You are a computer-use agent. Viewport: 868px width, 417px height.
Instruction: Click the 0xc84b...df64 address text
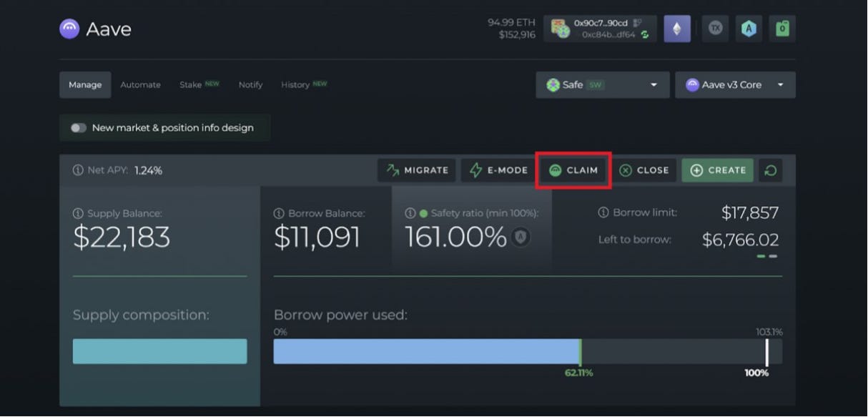pos(608,34)
